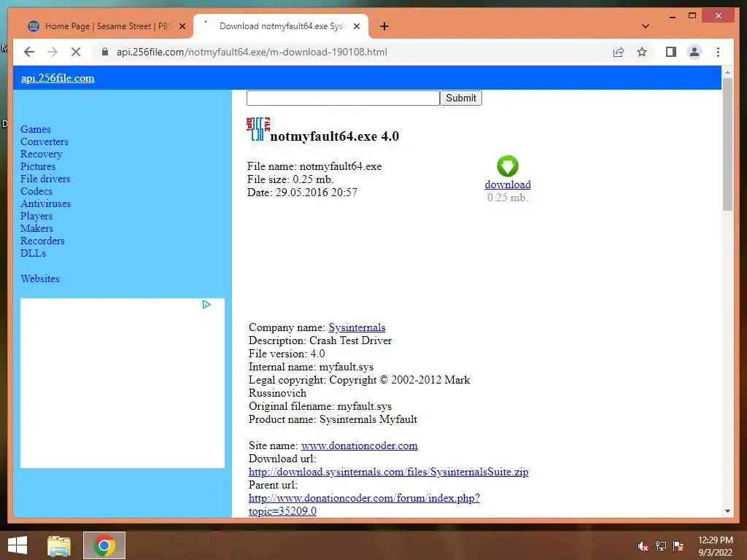Open Chrome three-dot menu
The image size is (747, 560).
coord(718,52)
